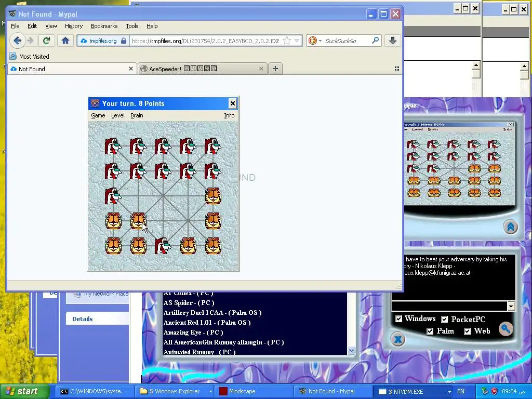532x399 pixels.
Task: Open the History menu
Action: pyautogui.click(x=74, y=26)
